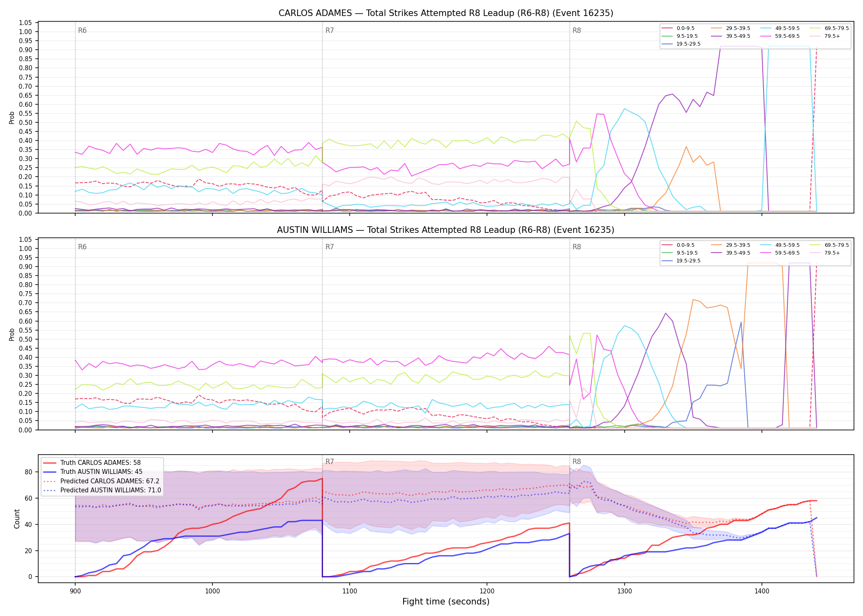The image size is (863, 616).
Task: Click the 'Prob' label of Austin Williams chart
Action: (x=12, y=334)
